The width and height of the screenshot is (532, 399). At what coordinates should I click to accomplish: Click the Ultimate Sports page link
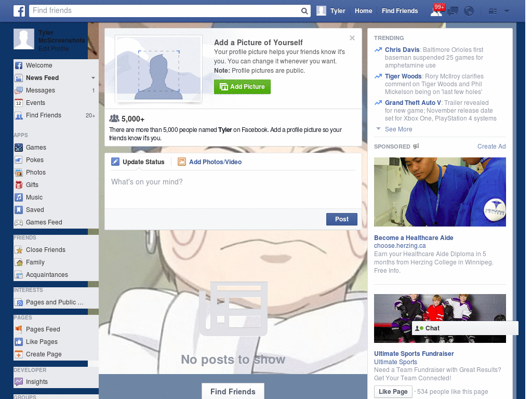click(395, 362)
